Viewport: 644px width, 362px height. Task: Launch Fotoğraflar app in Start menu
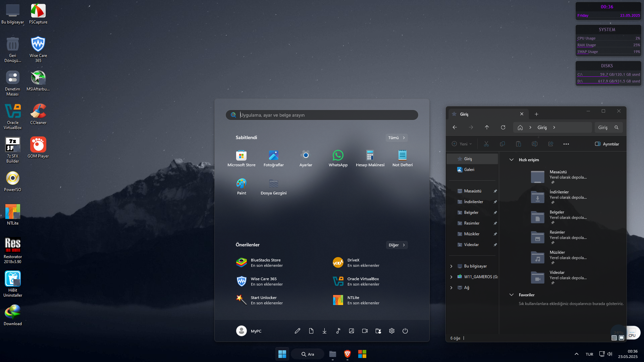[273, 159]
